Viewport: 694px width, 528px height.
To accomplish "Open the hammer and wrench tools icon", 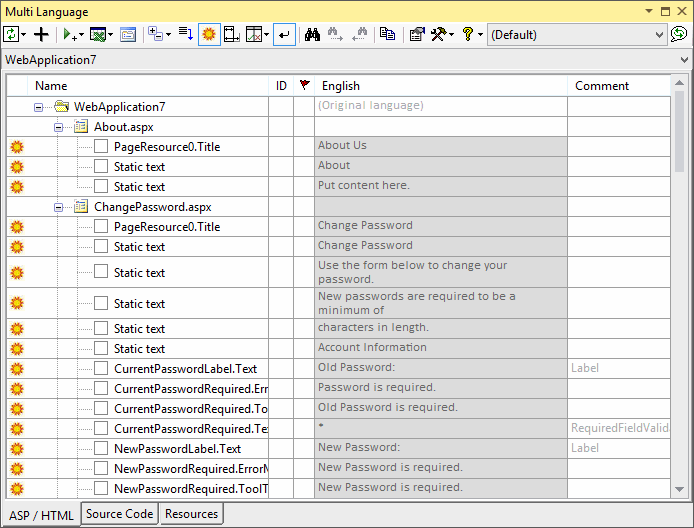I will pos(440,34).
